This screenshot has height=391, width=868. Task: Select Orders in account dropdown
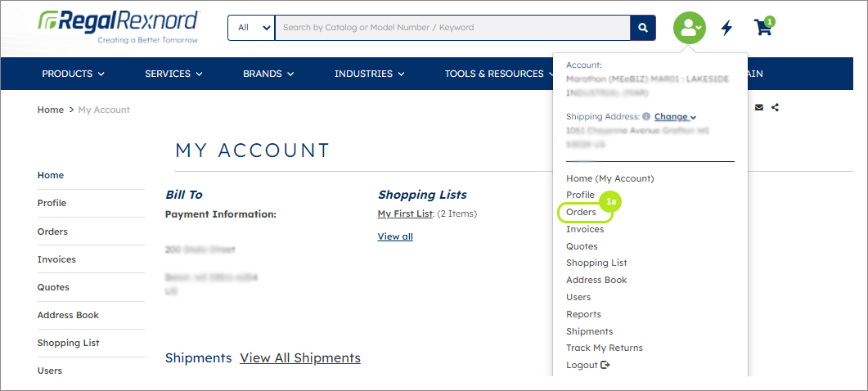point(581,212)
